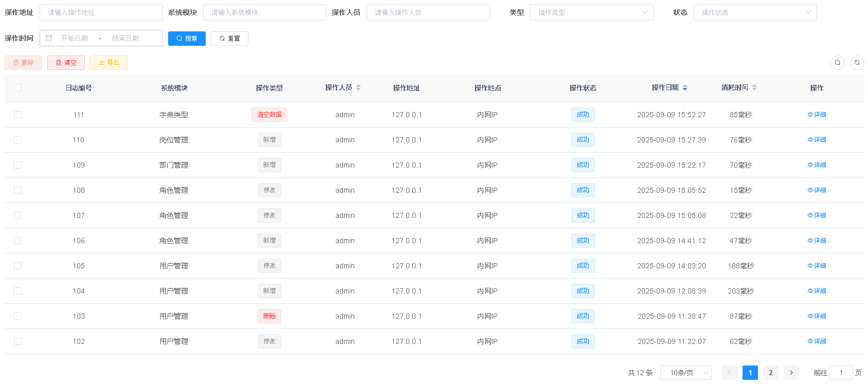
Task: Open the calendar icon in 操作时间 date range
Action: coord(49,38)
